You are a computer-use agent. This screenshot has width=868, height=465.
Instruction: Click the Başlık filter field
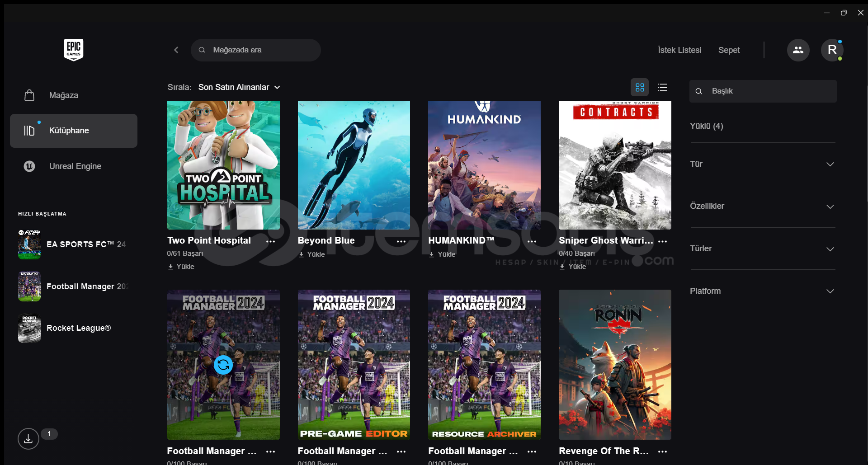(763, 91)
